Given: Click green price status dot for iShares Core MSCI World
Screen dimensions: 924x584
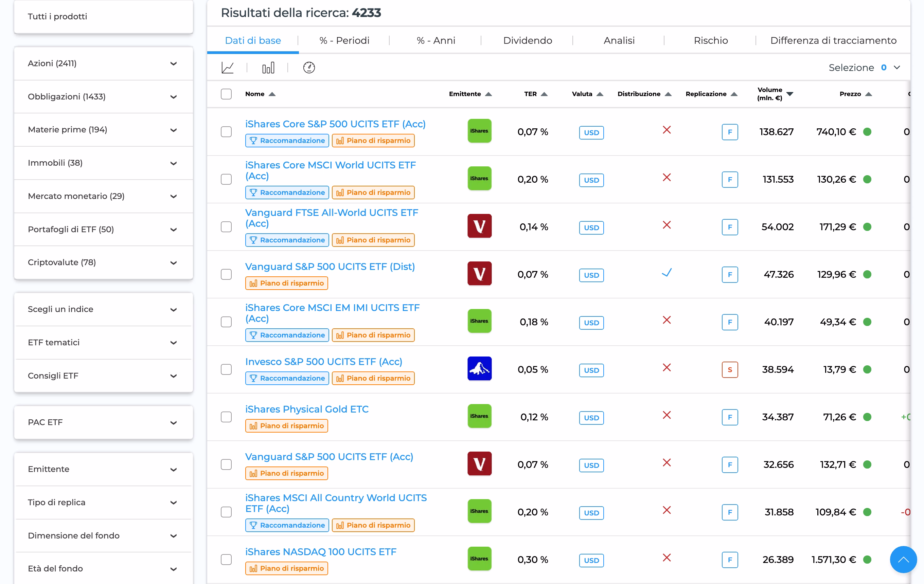Looking at the screenshot, I should pos(867,180).
